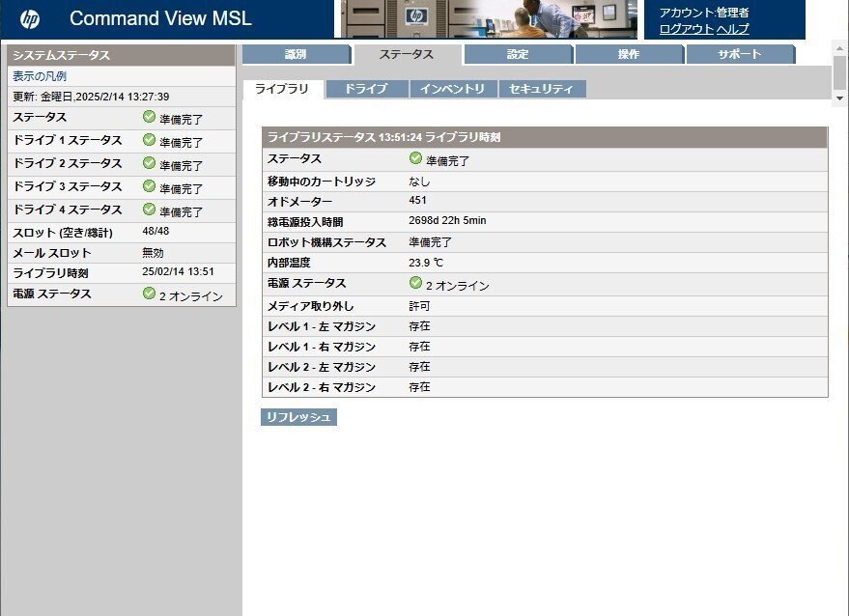Image resolution: width=849 pixels, height=616 pixels.
Task: Click the ドライブ 1 ステータス green check icon
Action: pos(149,140)
